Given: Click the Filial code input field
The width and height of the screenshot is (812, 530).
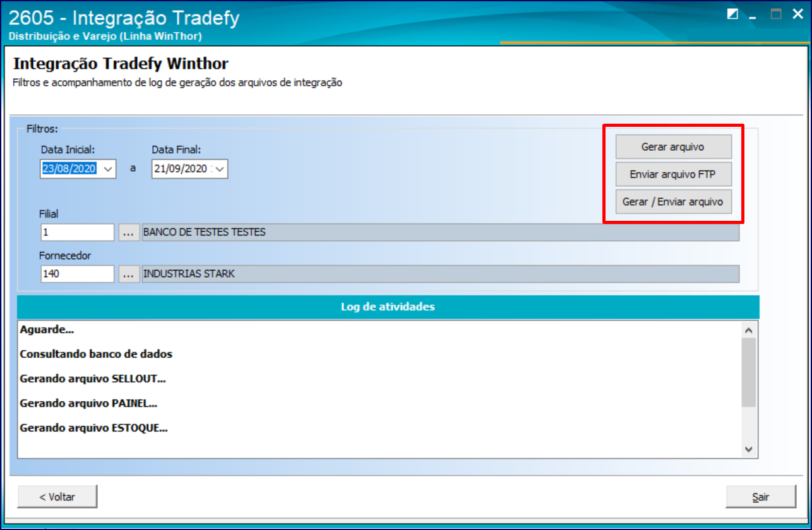Looking at the screenshot, I should click(77, 232).
